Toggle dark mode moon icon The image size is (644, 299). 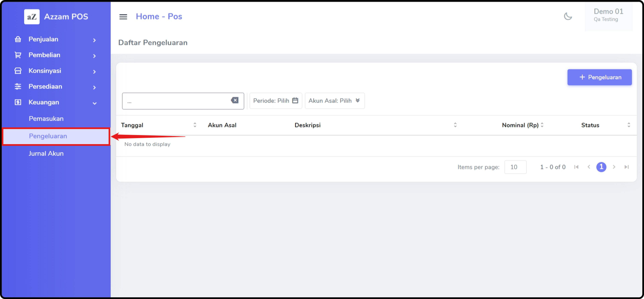(568, 16)
